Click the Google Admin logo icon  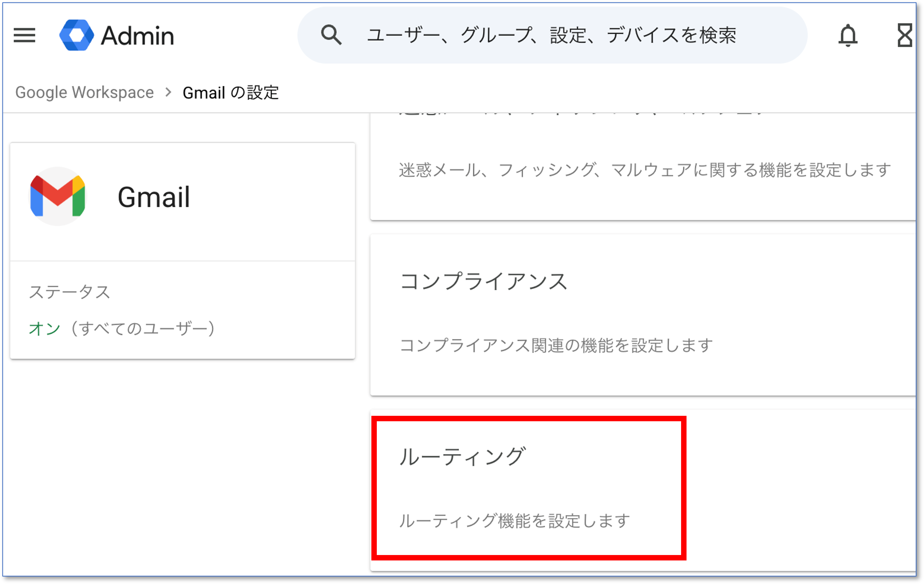[77, 35]
